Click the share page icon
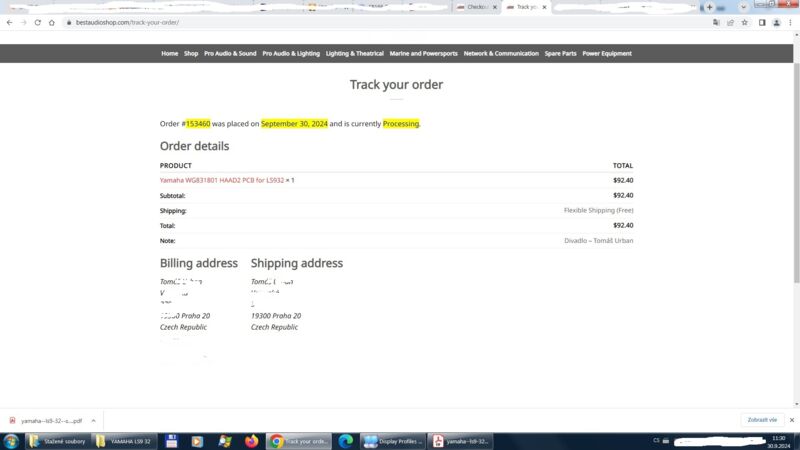The height and width of the screenshot is (450, 800). 731,22
